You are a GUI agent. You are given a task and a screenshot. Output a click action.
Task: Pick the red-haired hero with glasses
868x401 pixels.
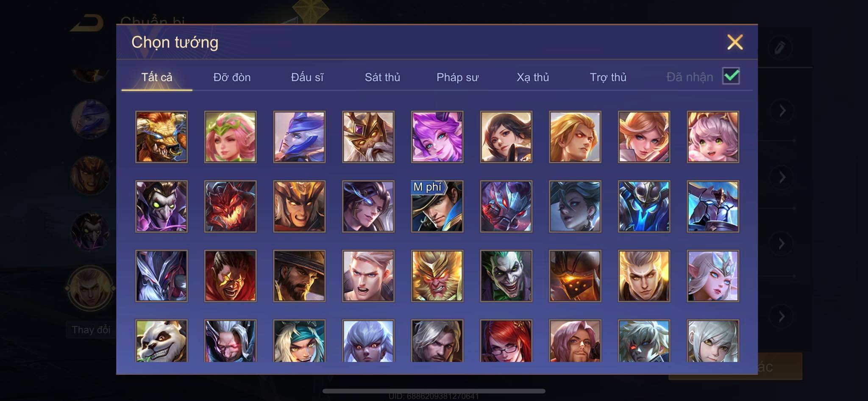pyautogui.click(x=506, y=341)
